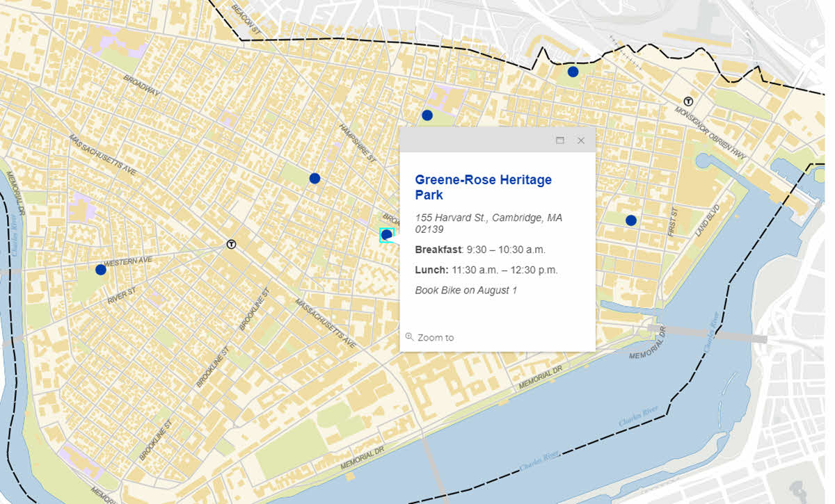The height and width of the screenshot is (504, 835).
Task: Click the Book Bike on August 1 note
Action: (x=466, y=290)
